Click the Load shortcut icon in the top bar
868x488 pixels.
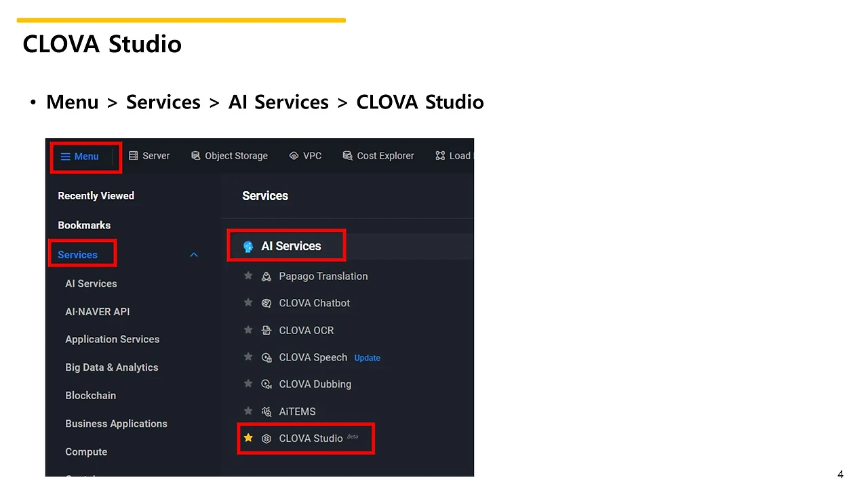[x=440, y=156]
